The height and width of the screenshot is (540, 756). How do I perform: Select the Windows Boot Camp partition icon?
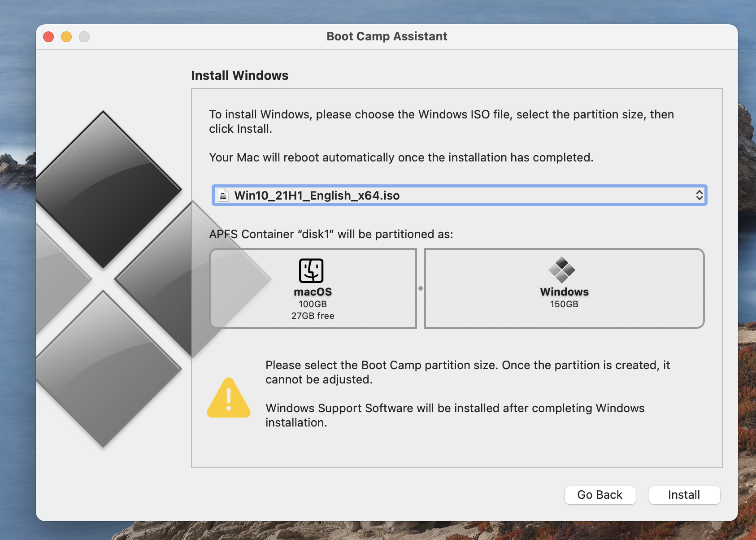pyautogui.click(x=562, y=270)
